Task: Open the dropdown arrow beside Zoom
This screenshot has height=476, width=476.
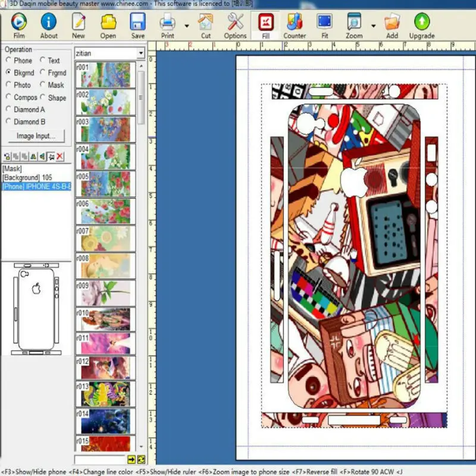Action: (374, 26)
